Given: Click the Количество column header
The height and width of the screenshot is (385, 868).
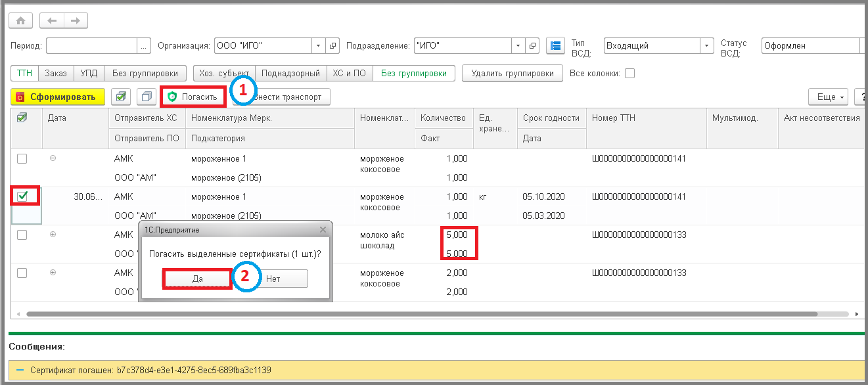Looking at the screenshot, I should pyautogui.click(x=444, y=118).
